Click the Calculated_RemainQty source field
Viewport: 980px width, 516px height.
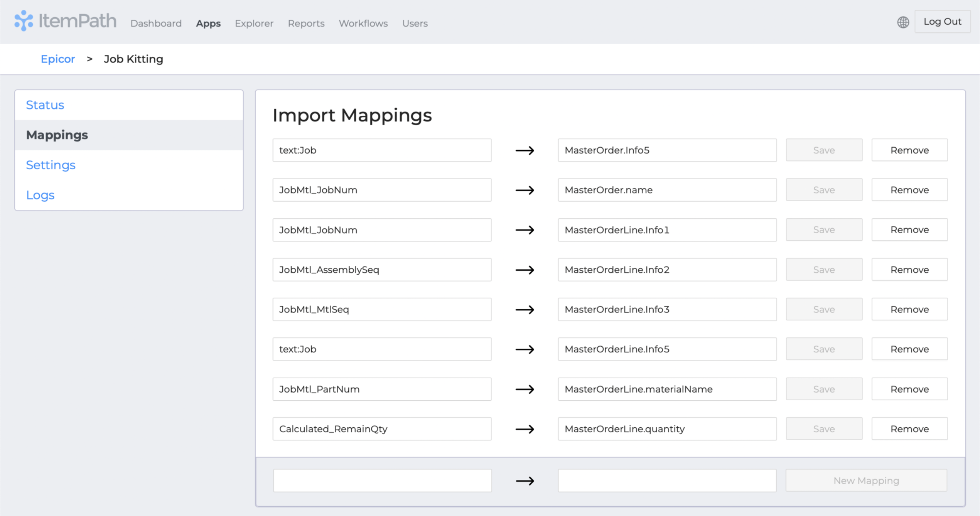pos(382,429)
